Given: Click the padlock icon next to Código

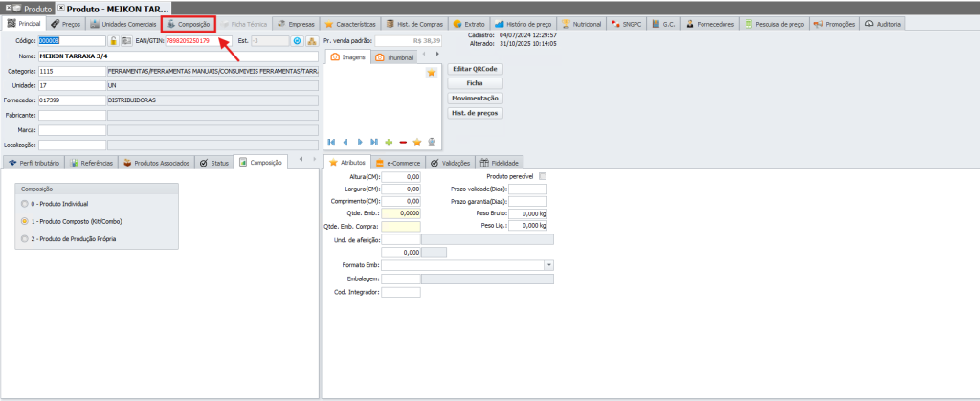Looking at the screenshot, I should coord(113,41).
